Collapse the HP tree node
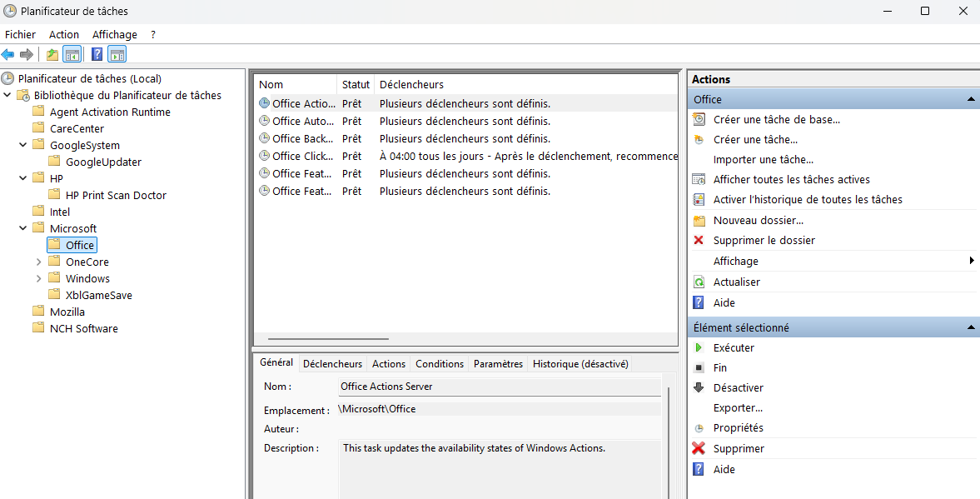 [x=23, y=178]
